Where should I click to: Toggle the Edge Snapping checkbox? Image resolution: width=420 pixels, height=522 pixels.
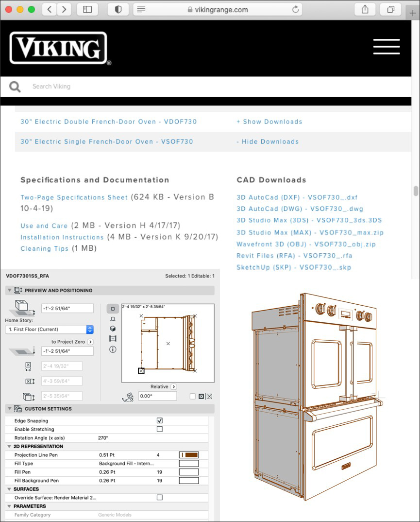[x=160, y=420]
